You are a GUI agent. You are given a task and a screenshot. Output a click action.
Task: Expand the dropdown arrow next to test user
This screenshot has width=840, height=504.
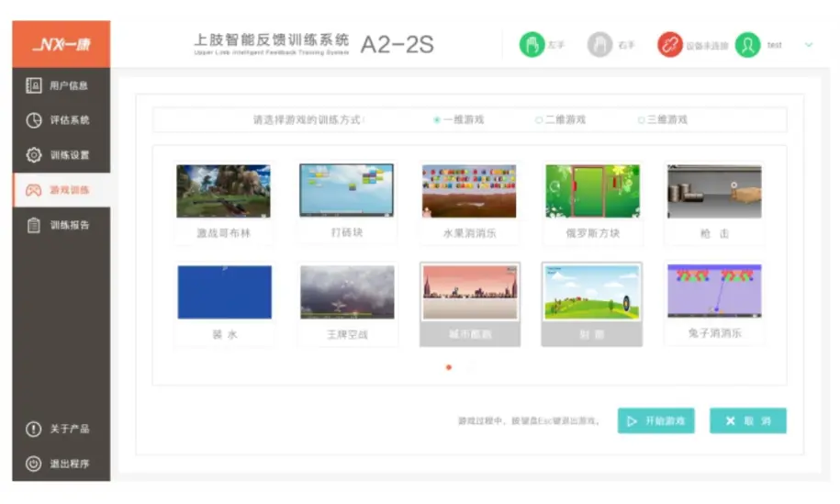tap(809, 45)
